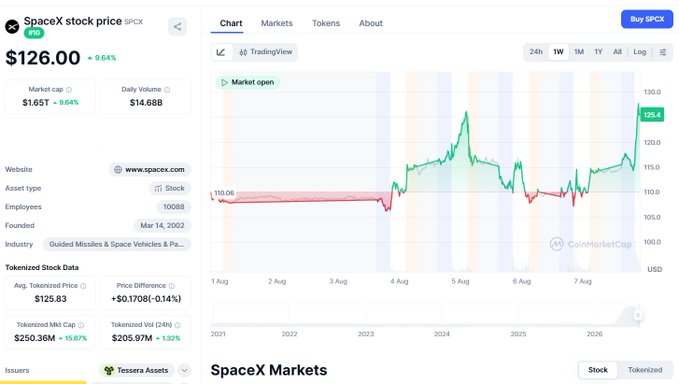Select the 1Y time range
Image resolution: width=679 pixels, height=384 pixels.
598,52
